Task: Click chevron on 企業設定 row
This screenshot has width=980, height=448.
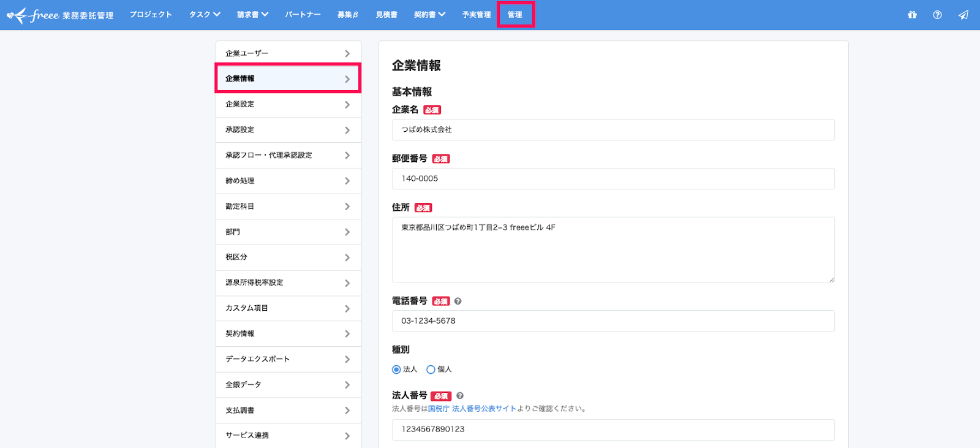Action: coord(347,105)
